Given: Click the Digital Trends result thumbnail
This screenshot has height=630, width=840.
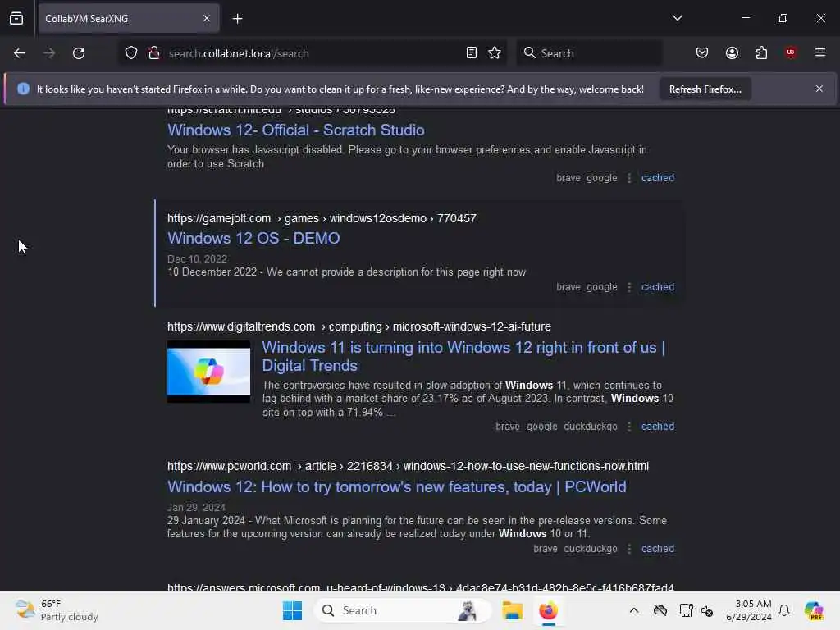Looking at the screenshot, I should pyautogui.click(x=208, y=372).
